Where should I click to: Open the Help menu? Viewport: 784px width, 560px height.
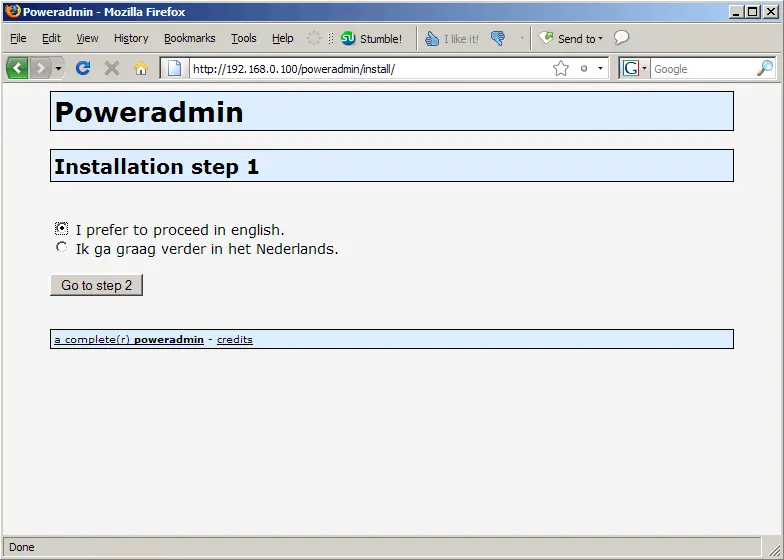pyautogui.click(x=282, y=38)
